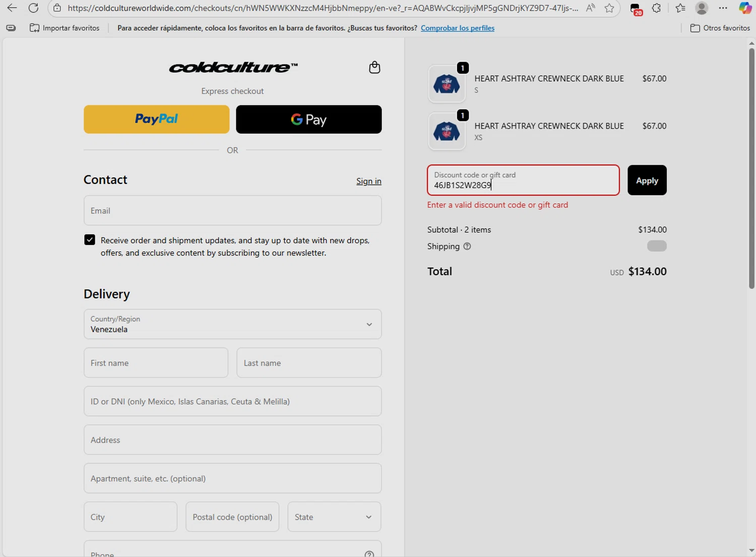This screenshot has height=557, width=756.
Task: Open the tab actions icon on favorites bar
Action: click(11, 28)
